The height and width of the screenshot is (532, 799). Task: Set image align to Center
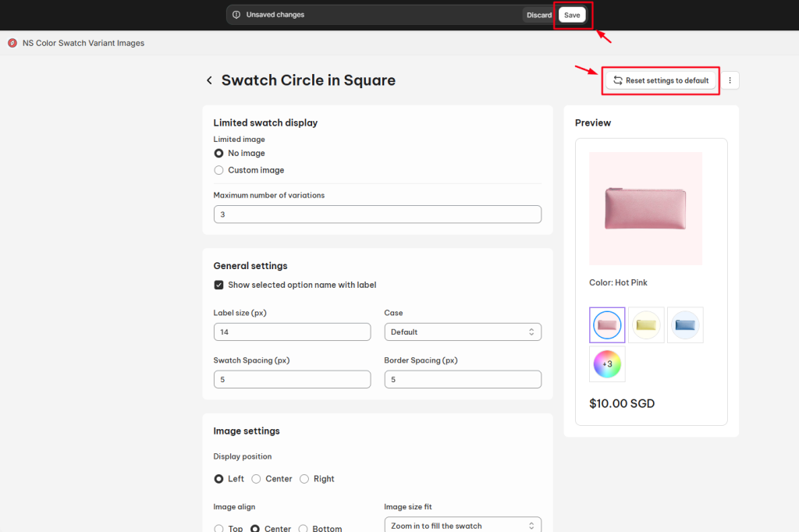click(255, 528)
